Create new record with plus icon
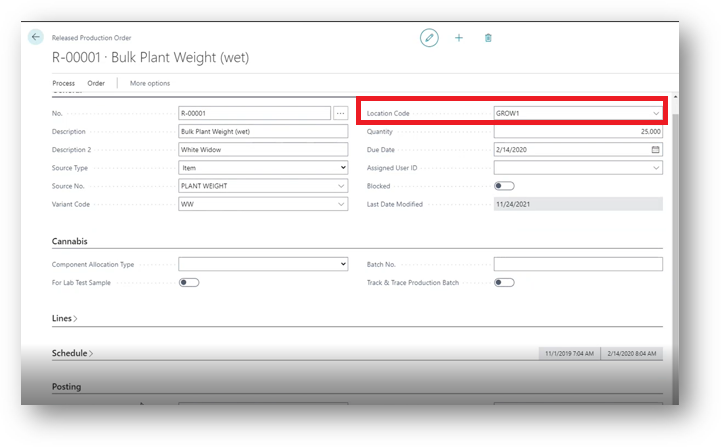The height and width of the screenshot is (447, 721). click(x=459, y=38)
